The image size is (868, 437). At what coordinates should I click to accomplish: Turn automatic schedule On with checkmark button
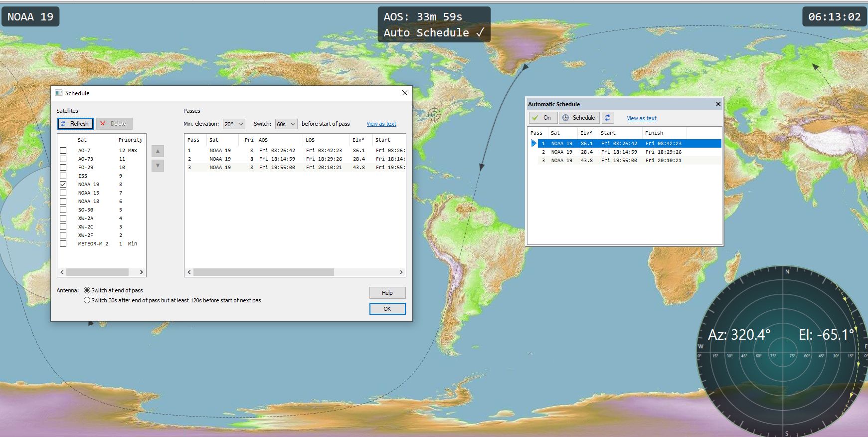pyautogui.click(x=542, y=118)
